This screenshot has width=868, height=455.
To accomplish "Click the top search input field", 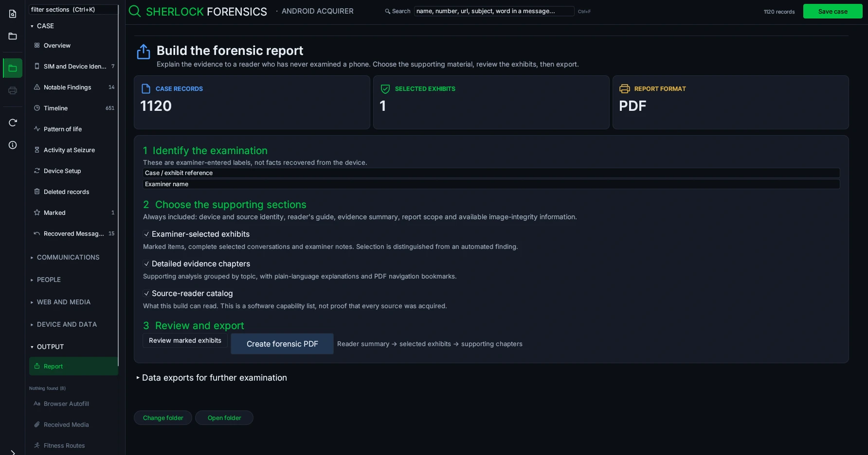I will (494, 11).
